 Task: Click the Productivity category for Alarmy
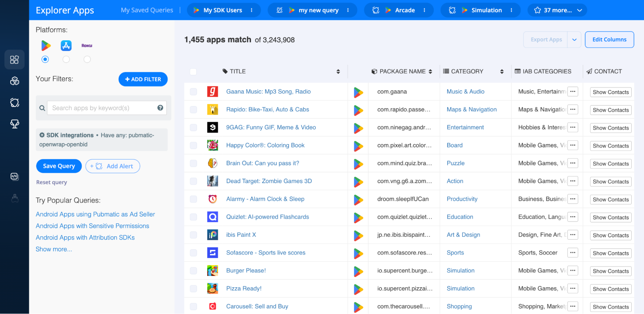click(x=462, y=199)
